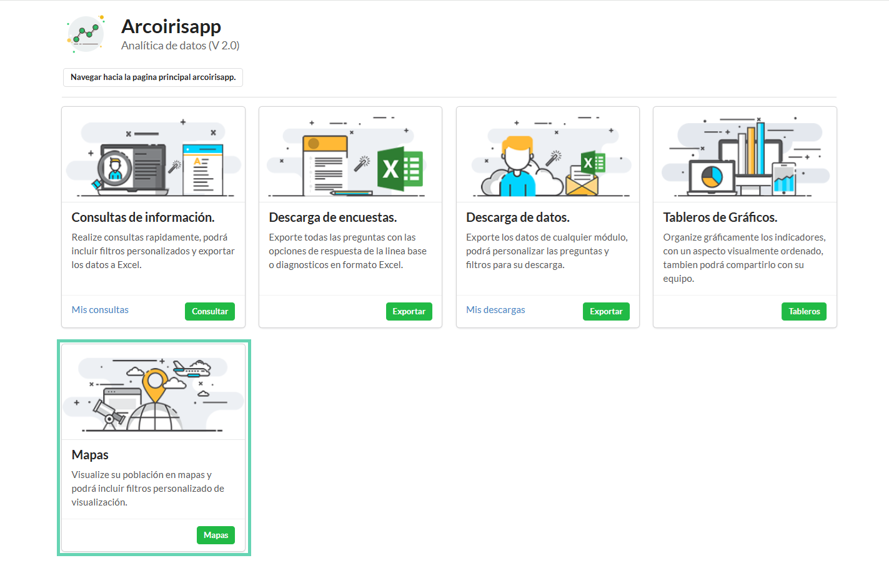Viewport: 889px width, 588px height.
Task: Click the Excel icon in Descarga de encuestas
Action: click(400, 169)
